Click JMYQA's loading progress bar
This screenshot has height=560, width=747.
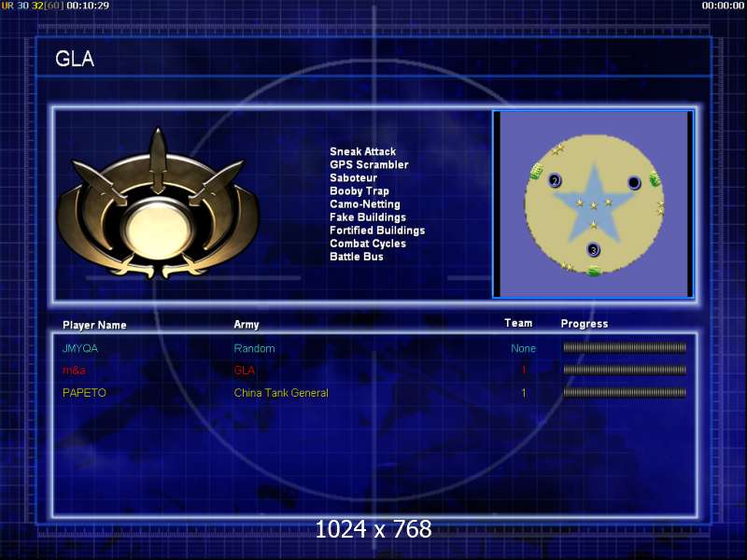[x=625, y=347]
